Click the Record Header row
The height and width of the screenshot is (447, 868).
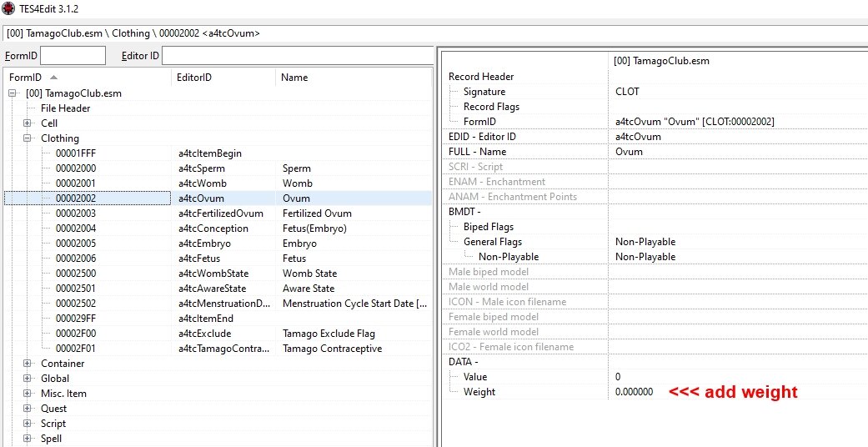(655, 77)
